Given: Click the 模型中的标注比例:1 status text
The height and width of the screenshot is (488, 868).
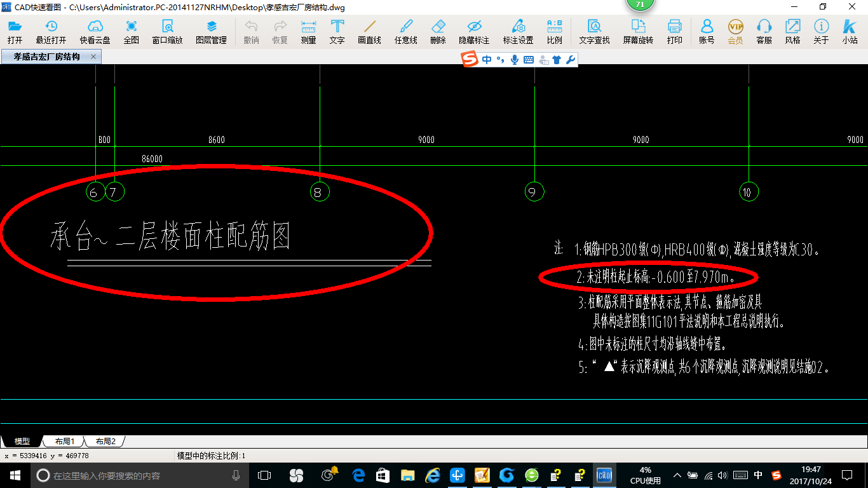Looking at the screenshot, I should 211,456.
